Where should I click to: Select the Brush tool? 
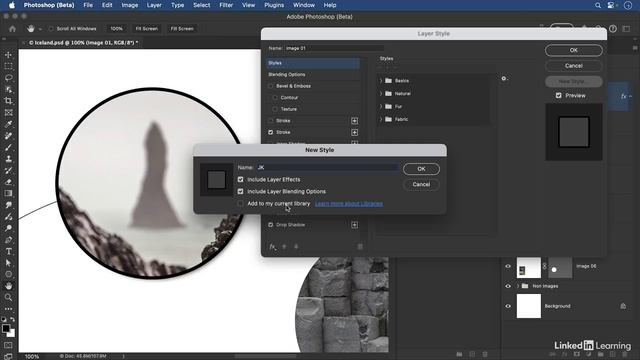[x=8, y=147]
